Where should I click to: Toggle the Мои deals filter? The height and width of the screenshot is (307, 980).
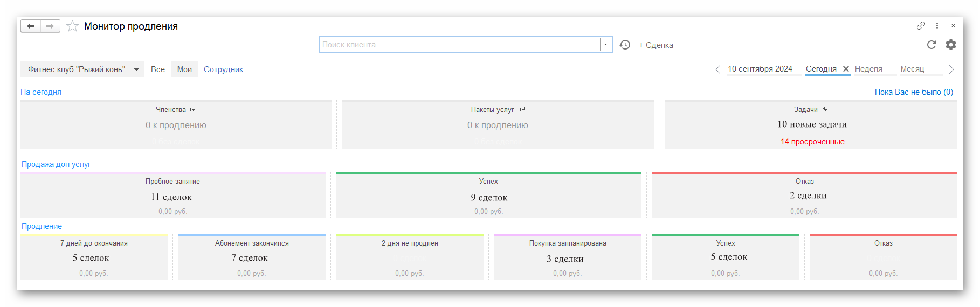[184, 69]
